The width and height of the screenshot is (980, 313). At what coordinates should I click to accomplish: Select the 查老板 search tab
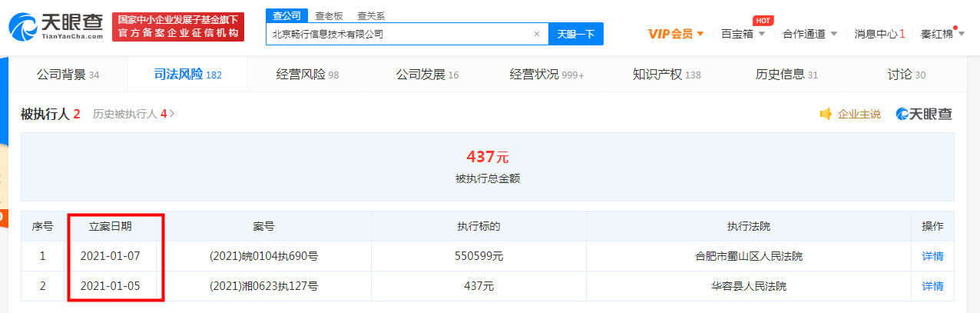click(329, 15)
